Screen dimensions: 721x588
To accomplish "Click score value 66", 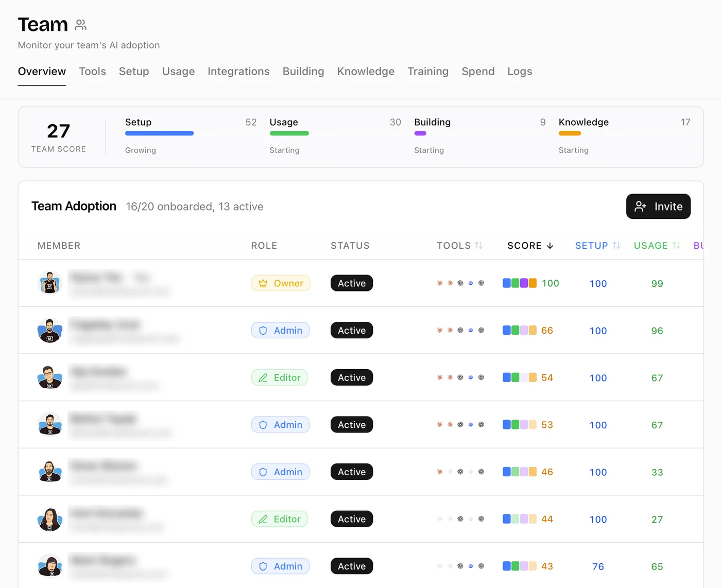I will tap(547, 331).
